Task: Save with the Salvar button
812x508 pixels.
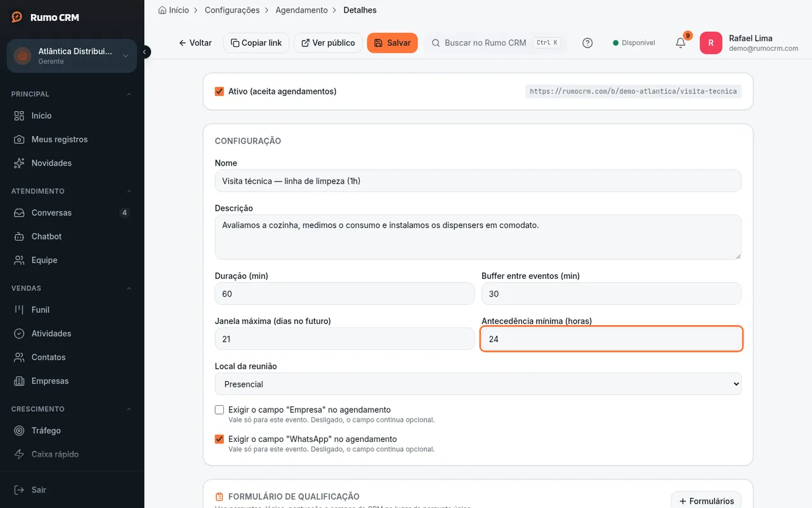Action: [x=392, y=43]
